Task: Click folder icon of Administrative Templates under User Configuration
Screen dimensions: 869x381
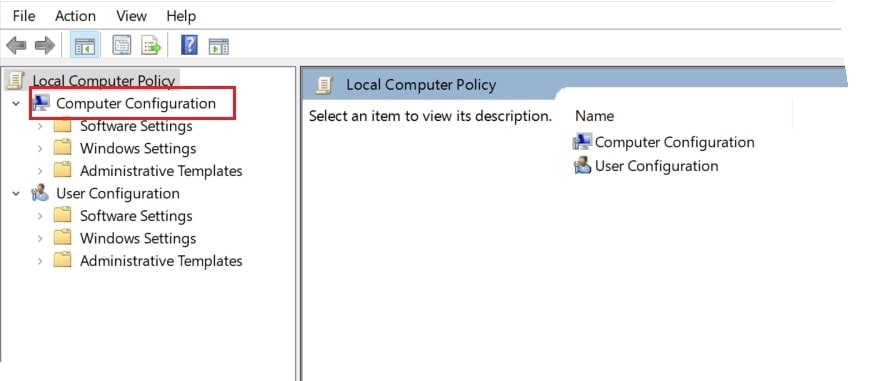Action: point(63,260)
